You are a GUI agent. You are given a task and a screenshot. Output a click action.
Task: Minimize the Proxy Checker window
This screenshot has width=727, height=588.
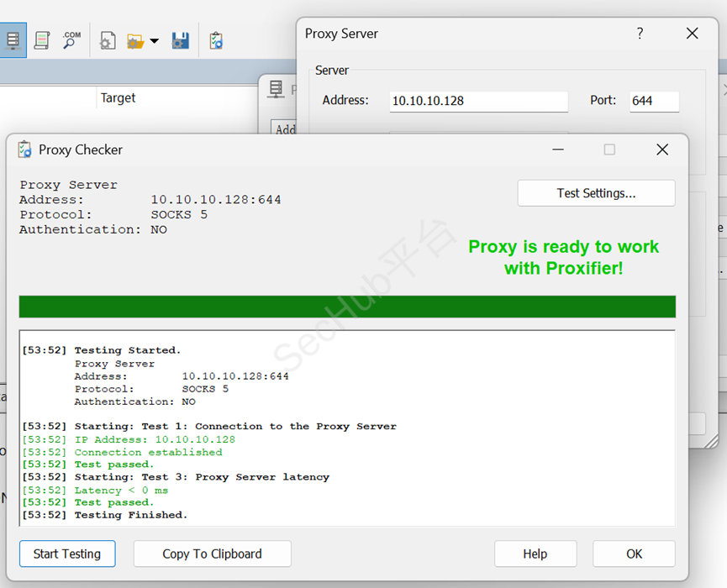click(558, 150)
